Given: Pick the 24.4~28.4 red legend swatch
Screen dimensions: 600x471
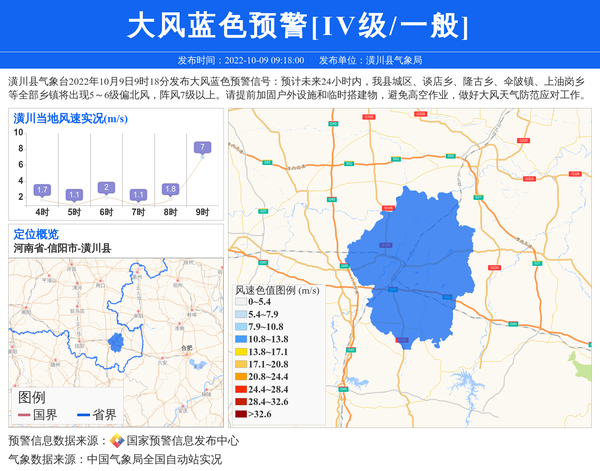Looking at the screenshot, I should (x=241, y=390).
